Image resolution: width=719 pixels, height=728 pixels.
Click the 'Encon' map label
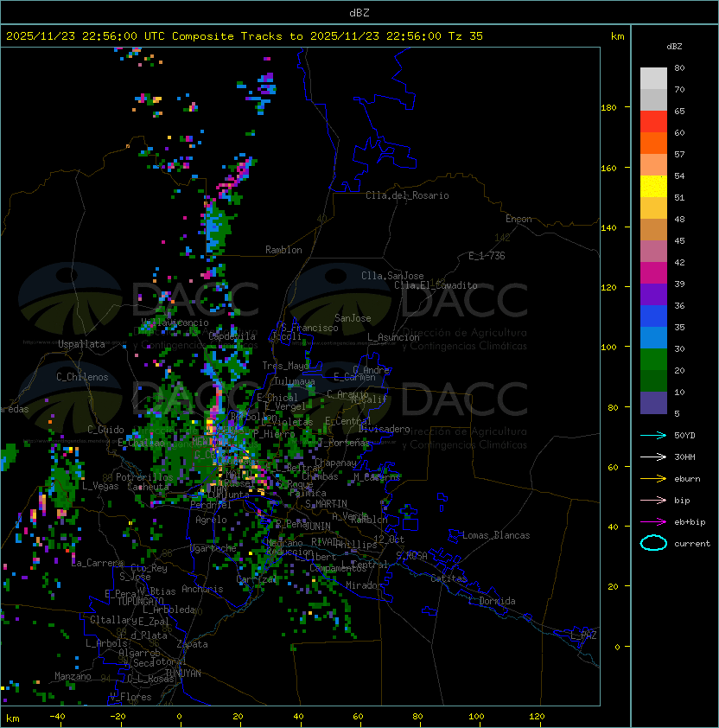pyautogui.click(x=519, y=219)
